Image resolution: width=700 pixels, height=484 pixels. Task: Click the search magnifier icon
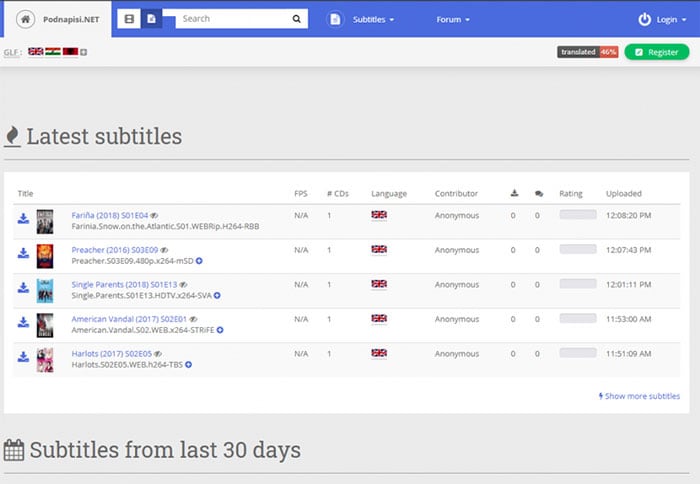coord(297,19)
